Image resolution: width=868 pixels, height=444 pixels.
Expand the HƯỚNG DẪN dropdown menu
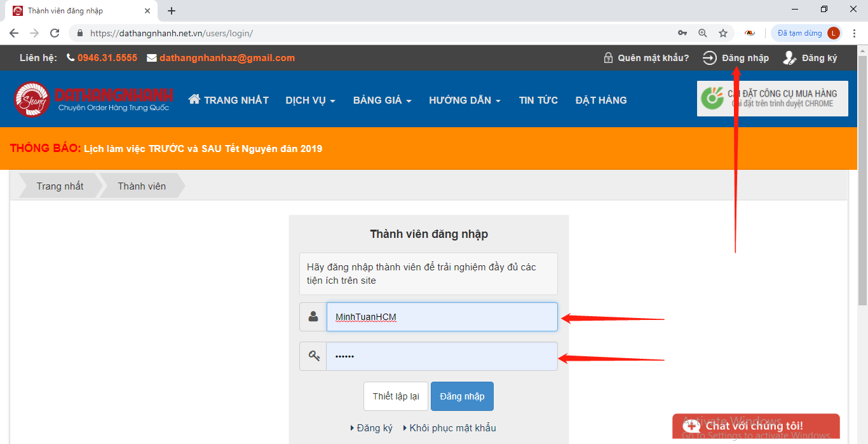coord(465,101)
